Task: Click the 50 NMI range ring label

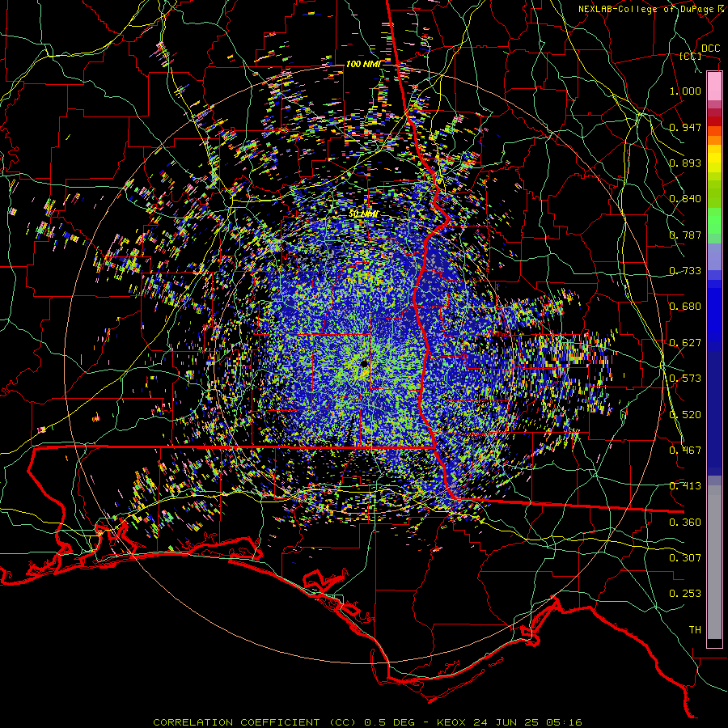Action: pos(363,214)
